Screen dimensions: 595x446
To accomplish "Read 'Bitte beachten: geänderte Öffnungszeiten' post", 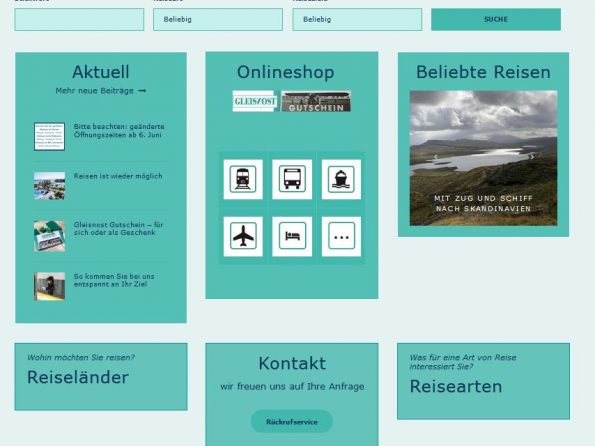I will (x=119, y=131).
